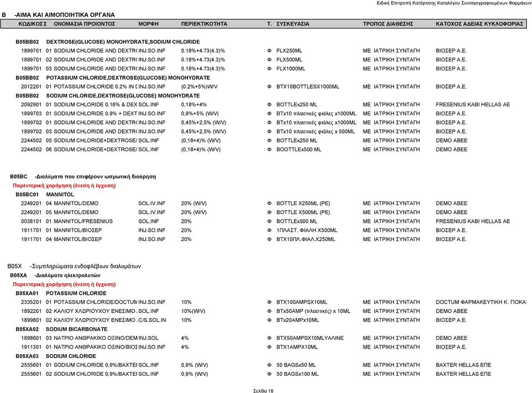Select heading 'B05X -Συμπληρώματα ενδοφλέβιων διαλυμάτων'
The image size is (532, 393).
click(x=74, y=267)
